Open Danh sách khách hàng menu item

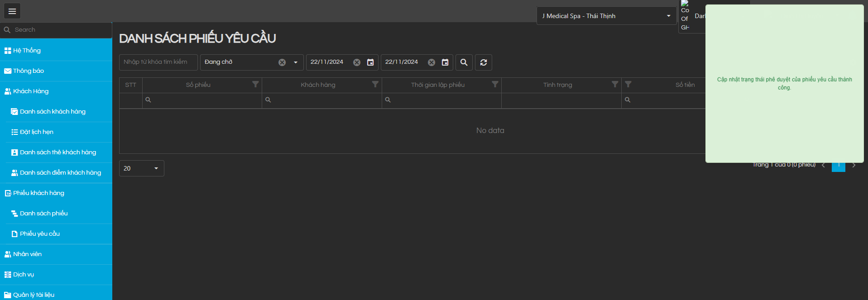pyautogui.click(x=53, y=112)
